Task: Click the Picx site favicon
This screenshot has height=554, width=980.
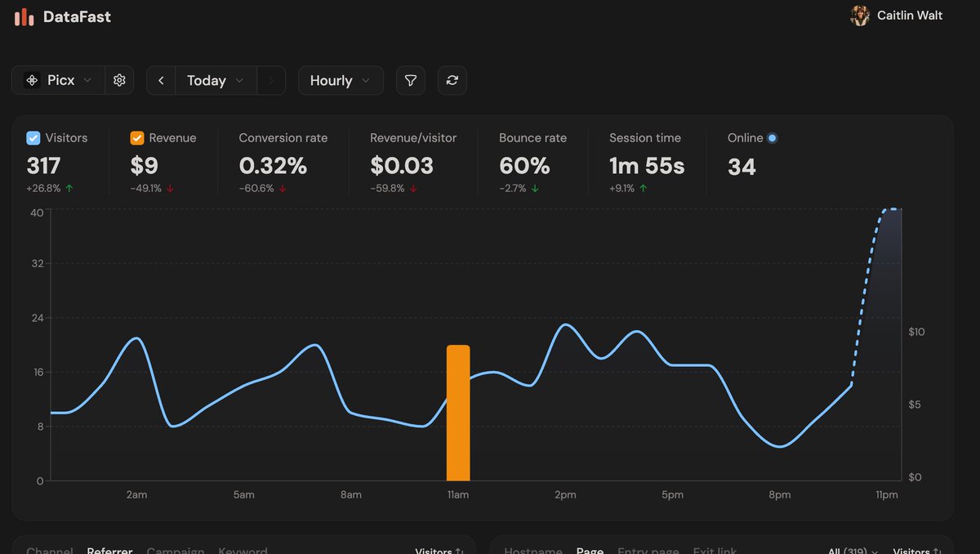Action: [x=32, y=80]
